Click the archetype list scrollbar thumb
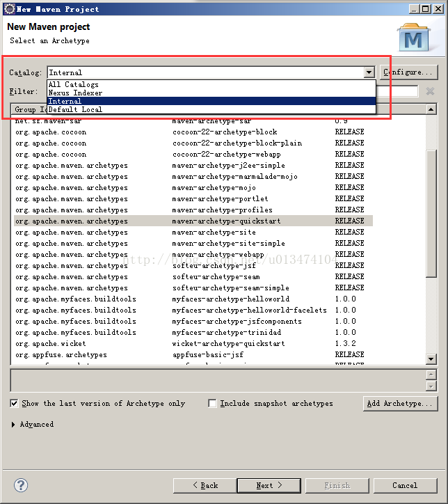Screen dimensions: 448x504 (x=431, y=213)
